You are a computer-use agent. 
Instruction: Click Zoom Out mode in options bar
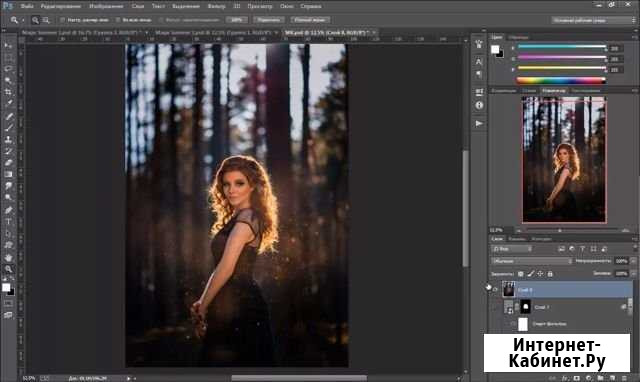pyautogui.click(x=46, y=20)
